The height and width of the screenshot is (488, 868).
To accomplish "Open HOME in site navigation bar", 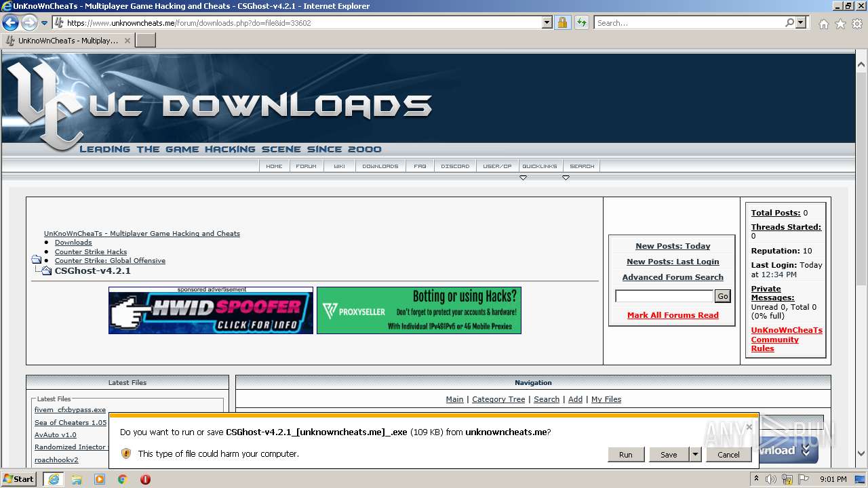I will [274, 166].
